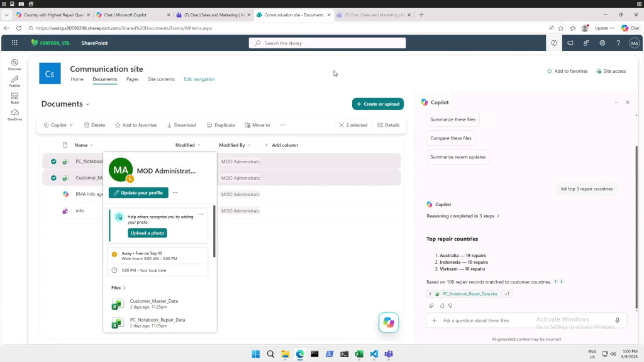Open Excel from the taskbar
Screen dimensions: 644x362
(x=359, y=354)
